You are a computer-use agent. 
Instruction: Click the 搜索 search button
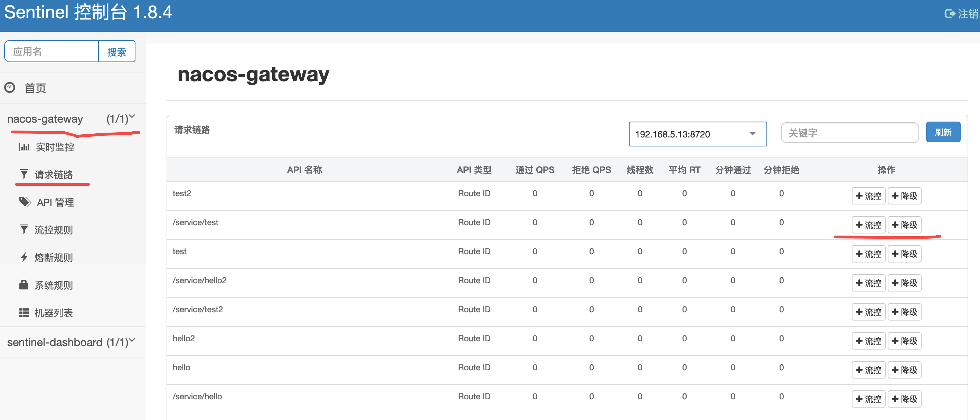116,51
